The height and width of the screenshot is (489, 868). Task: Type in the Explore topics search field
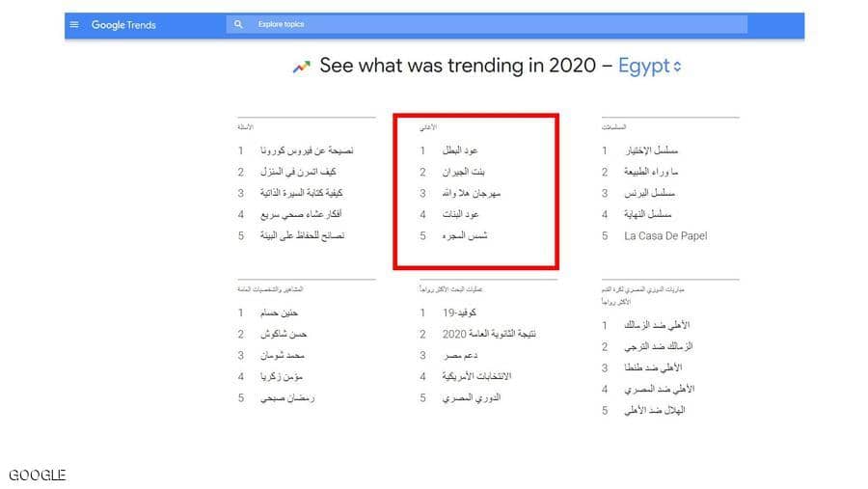point(482,25)
